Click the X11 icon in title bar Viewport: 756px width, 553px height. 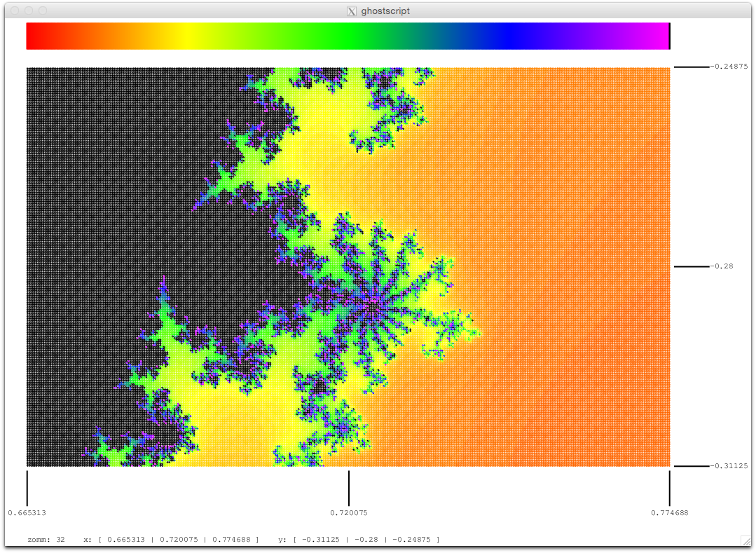(x=352, y=11)
